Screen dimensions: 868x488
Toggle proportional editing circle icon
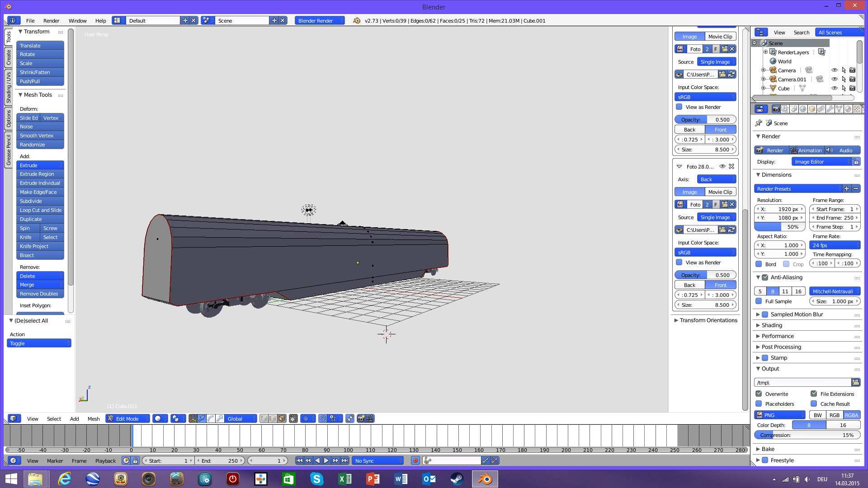306,418
